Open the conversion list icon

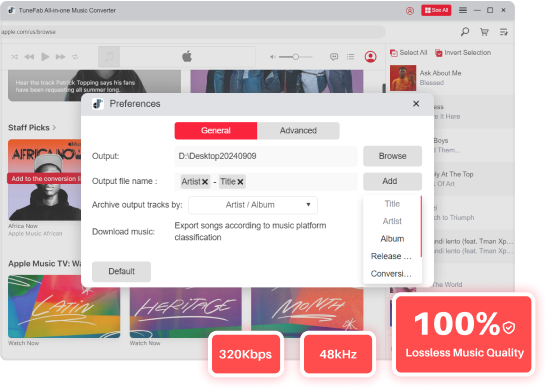[x=504, y=32]
